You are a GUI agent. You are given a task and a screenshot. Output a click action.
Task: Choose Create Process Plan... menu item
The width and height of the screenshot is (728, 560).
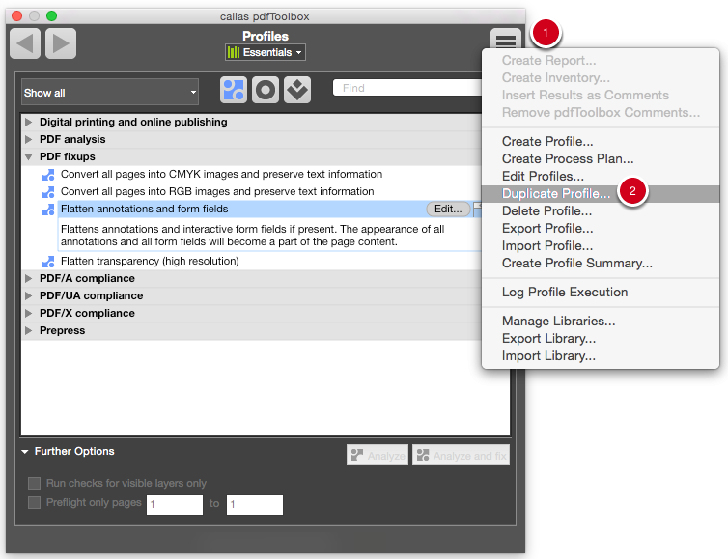(601, 158)
